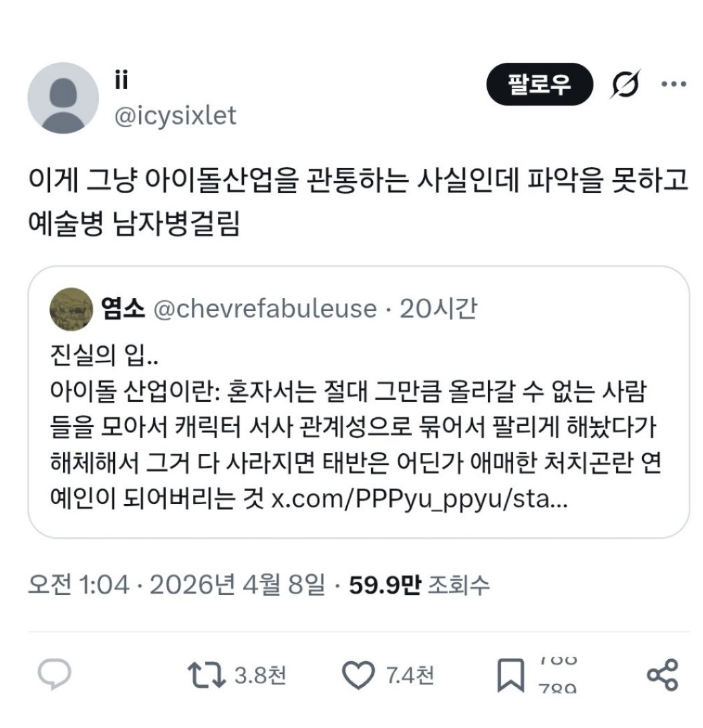This screenshot has height=728, width=703.
Task: Open the three-dot more options menu
Action: coord(673,84)
